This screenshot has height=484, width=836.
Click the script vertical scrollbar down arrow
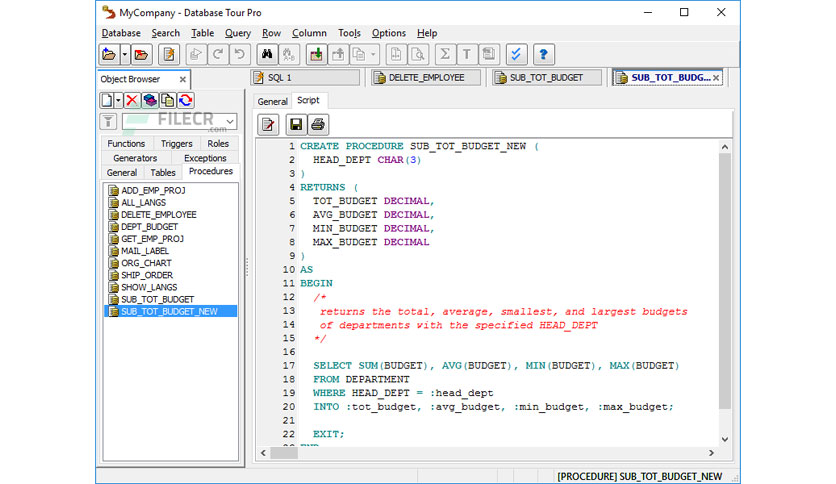[x=725, y=440]
